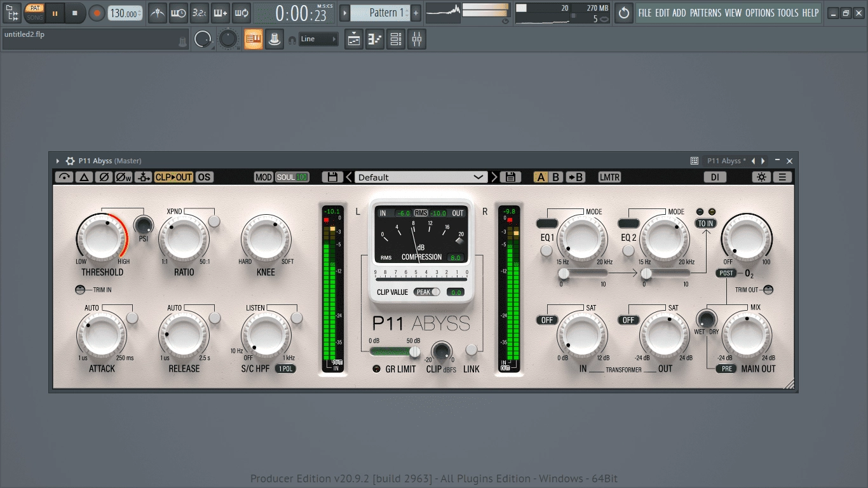Toggle loop recording icon
This screenshot has height=488, width=868.
click(x=241, y=13)
